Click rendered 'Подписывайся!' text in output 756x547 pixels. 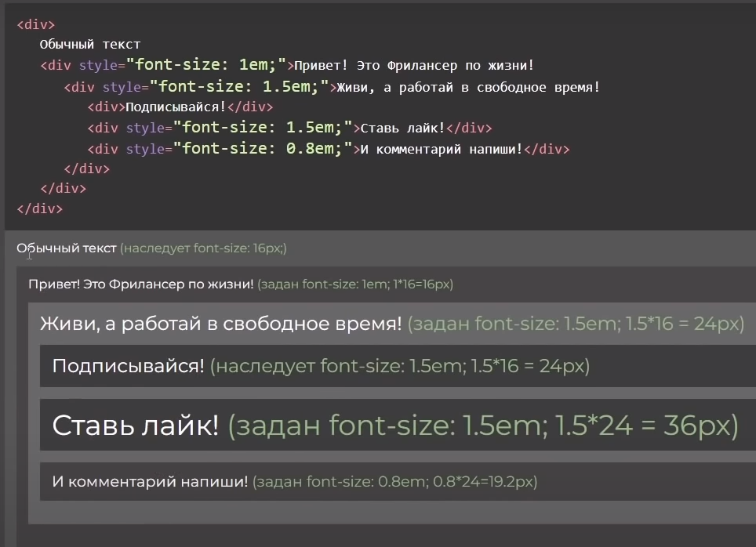tap(129, 366)
